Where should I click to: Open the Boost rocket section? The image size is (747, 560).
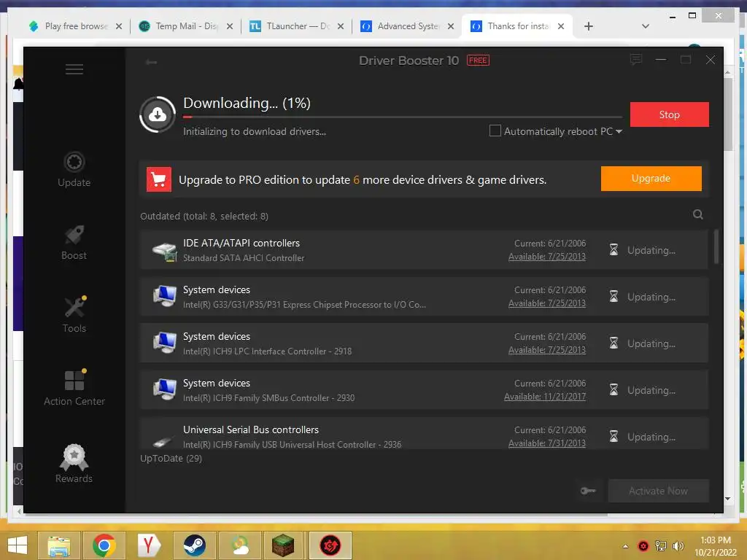pos(74,242)
